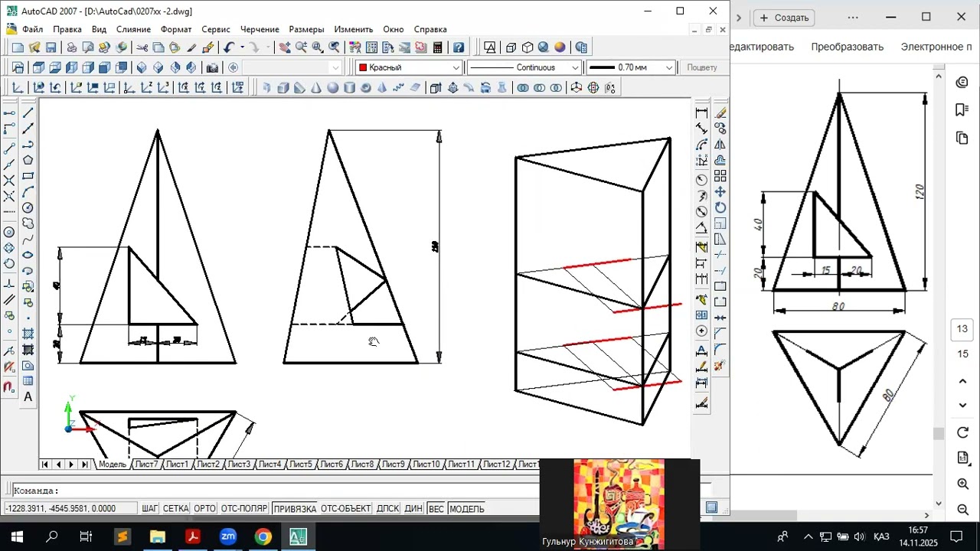Image resolution: width=980 pixels, height=551 pixels.
Task: Open the Файл menu
Action: [33, 29]
